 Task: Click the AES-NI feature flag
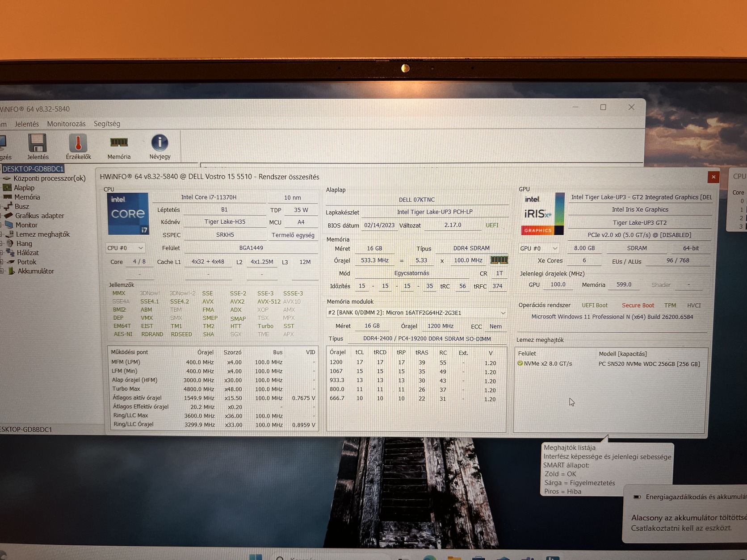pos(123,334)
